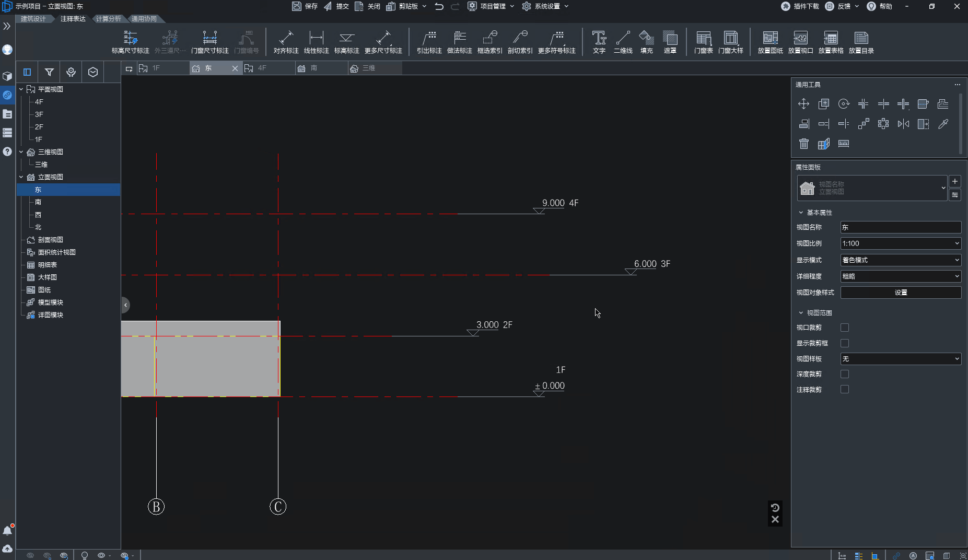Enable the 视口裁剪 checkbox
This screenshot has width=968, height=560.
click(844, 328)
